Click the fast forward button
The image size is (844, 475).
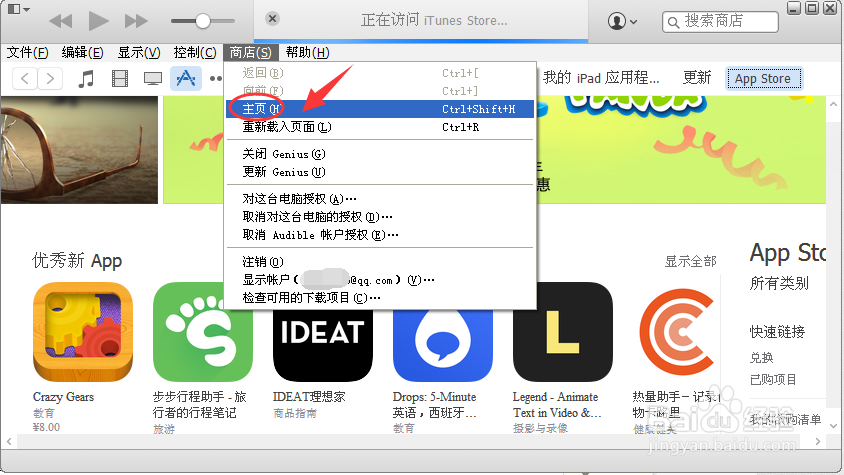136,21
